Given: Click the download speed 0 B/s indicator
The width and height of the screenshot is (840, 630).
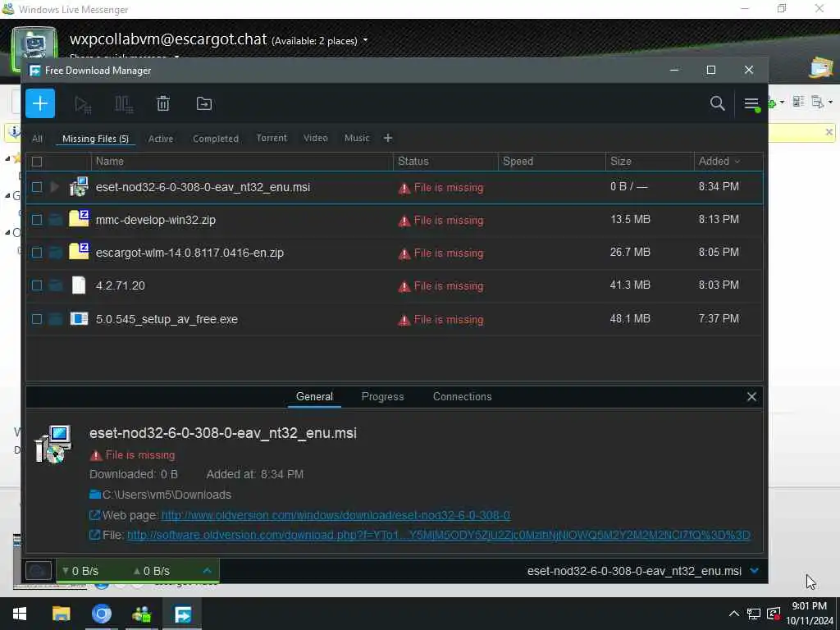Looking at the screenshot, I should [80, 571].
